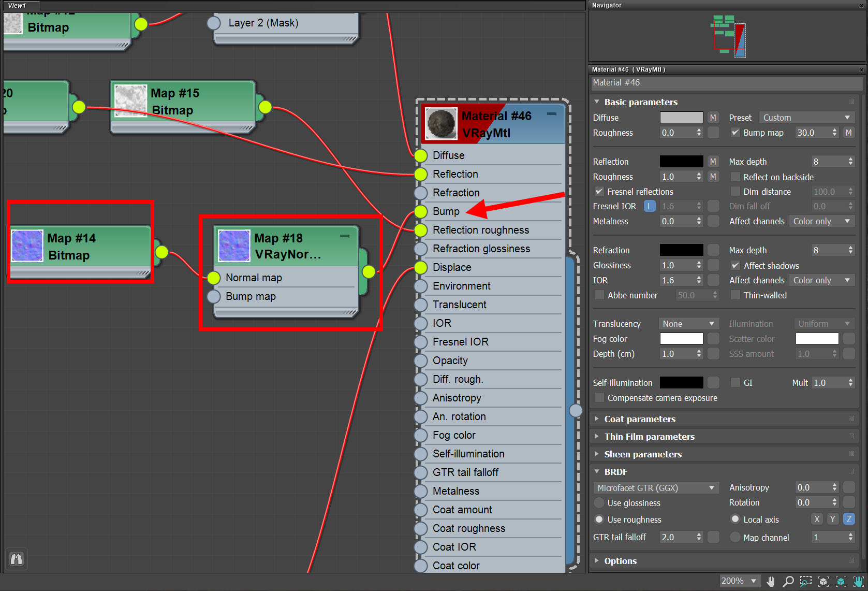Collapse the Material #46 node with minus icon
This screenshot has width=868, height=591.
552,113
